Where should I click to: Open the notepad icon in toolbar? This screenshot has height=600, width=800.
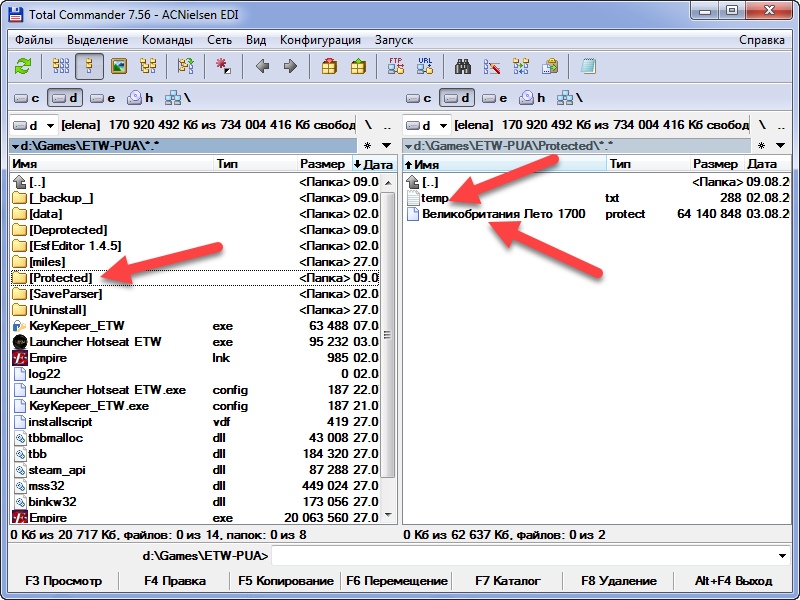point(588,66)
